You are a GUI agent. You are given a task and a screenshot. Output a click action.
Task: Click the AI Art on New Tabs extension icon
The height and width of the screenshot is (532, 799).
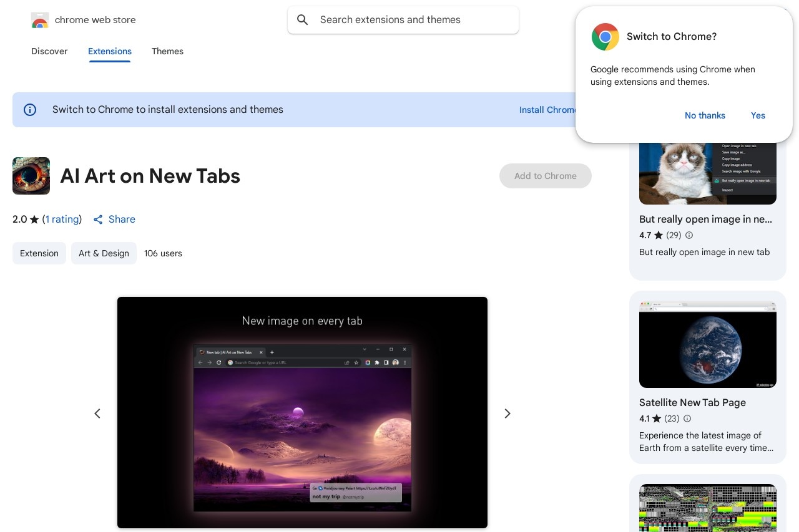31,176
